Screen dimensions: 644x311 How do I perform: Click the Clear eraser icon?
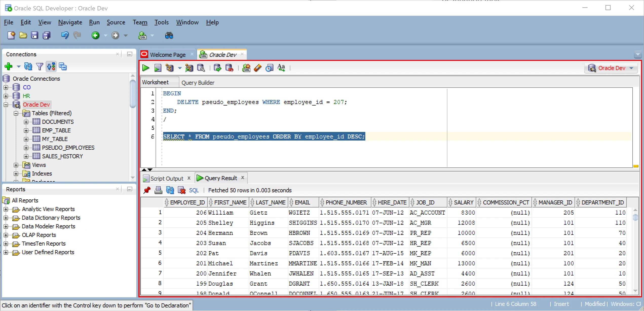257,68
